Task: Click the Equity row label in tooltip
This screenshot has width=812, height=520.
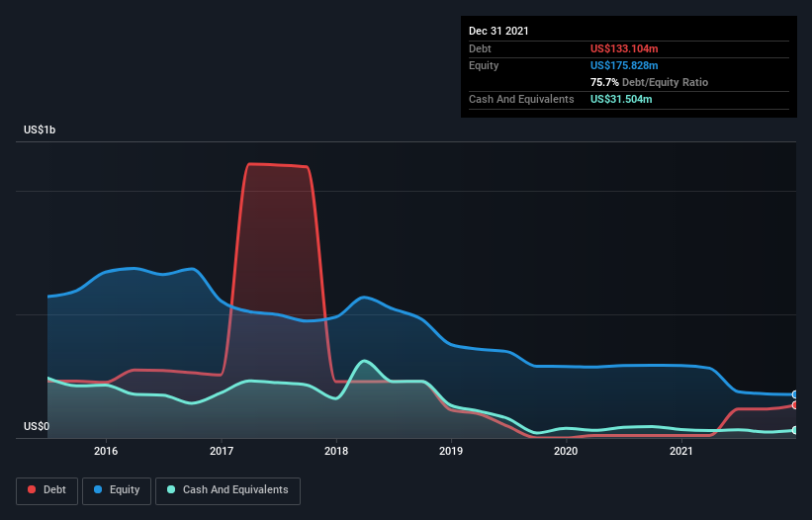Action: click(484, 65)
